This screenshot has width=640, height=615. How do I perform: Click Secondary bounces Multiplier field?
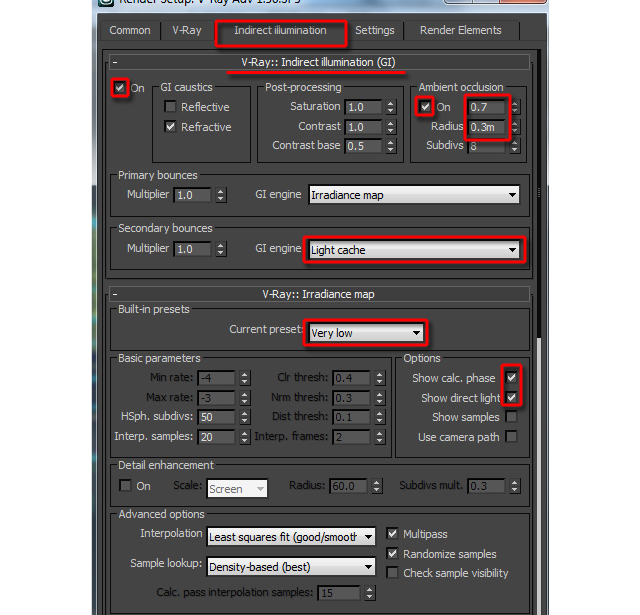pyautogui.click(x=193, y=249)
